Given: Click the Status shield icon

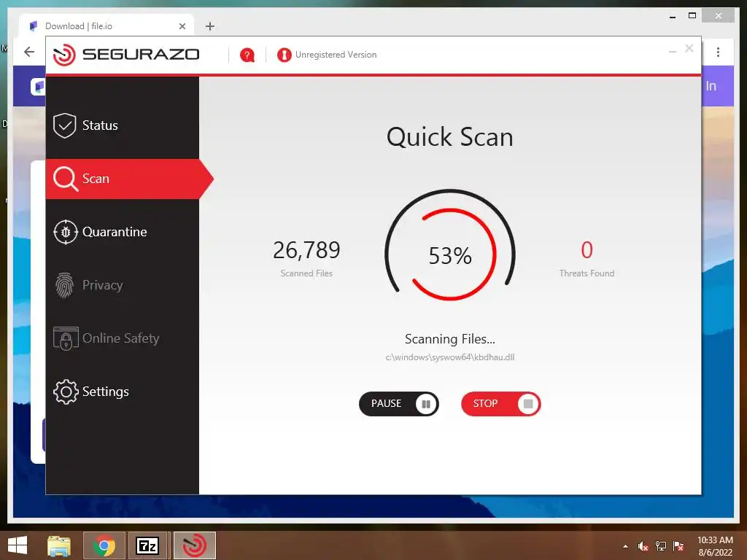Looking at the screenshot, I should [65, 125].
